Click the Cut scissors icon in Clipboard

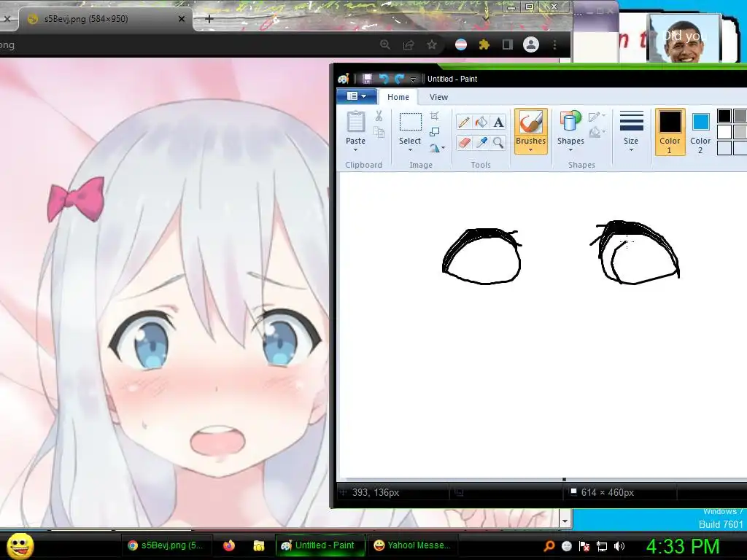(379, 116)
